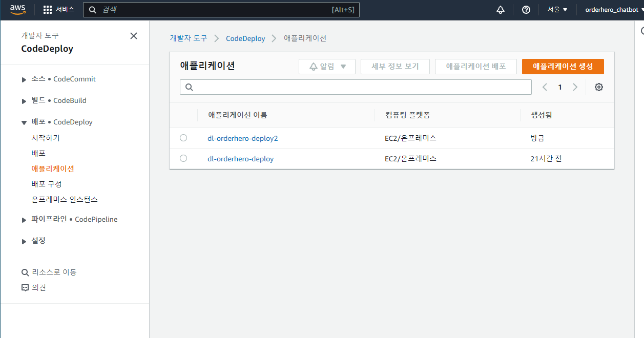Open 애플리케이션 in the sidebar
This screenshot has width=644, height=338.
53,168
